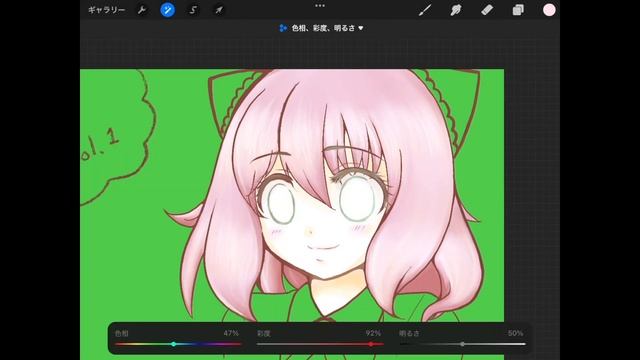Image resolution: width=640 pixels, height=360 pixels.
Task: Tap the 47% hue value
Action: 231,333
